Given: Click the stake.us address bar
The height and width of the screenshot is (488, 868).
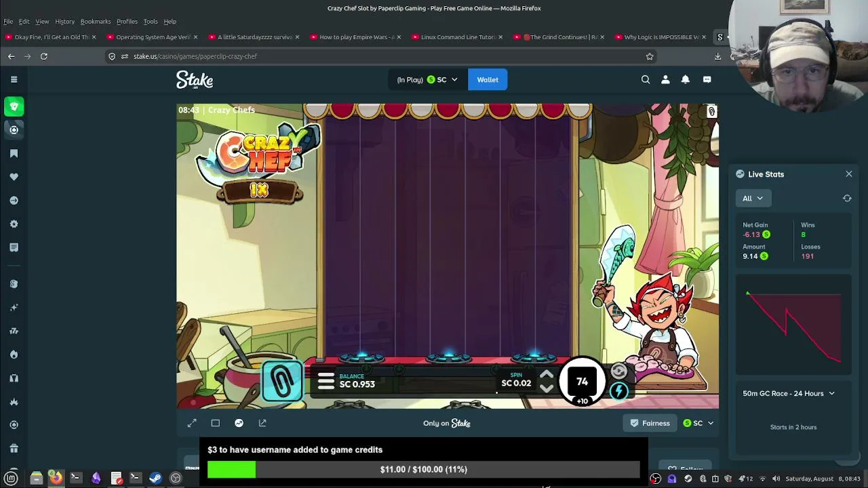Looking at the screenshot, I should (x=380, y=56).
